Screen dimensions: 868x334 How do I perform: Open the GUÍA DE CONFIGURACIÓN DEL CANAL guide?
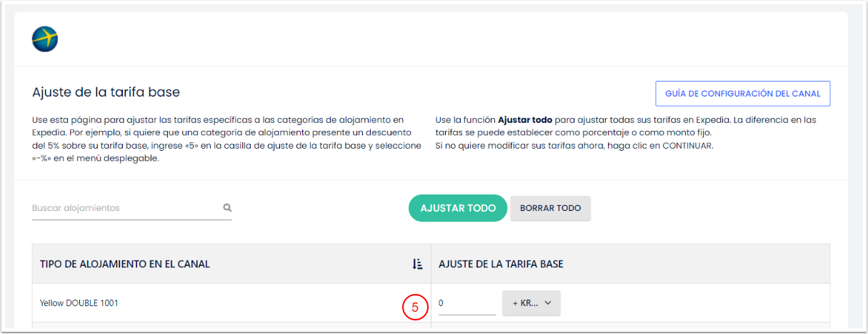[743, 94]
